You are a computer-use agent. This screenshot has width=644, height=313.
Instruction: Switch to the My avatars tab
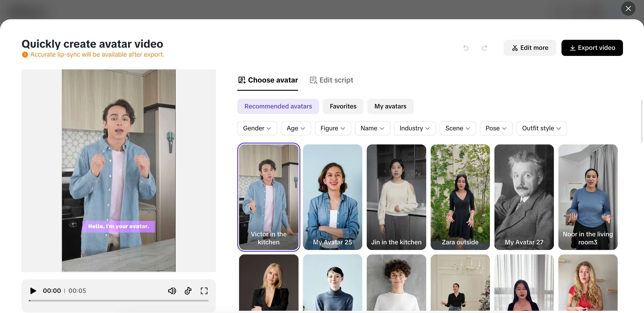point(390,106)
